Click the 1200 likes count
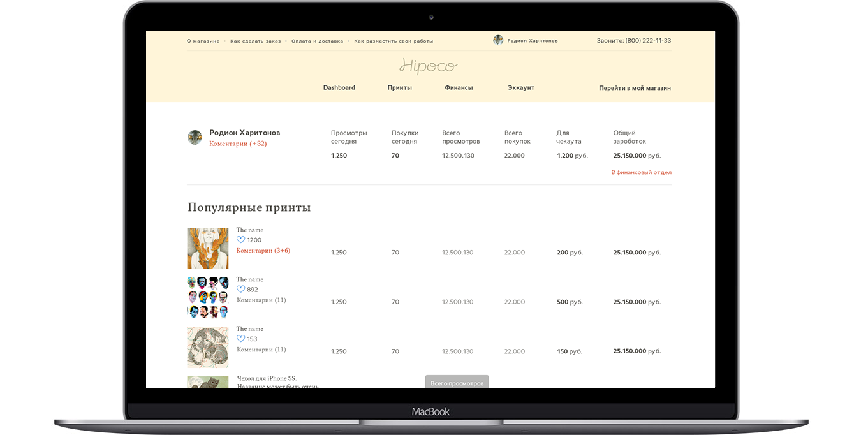Screen dimensions: 868x435 coord(254,240)
